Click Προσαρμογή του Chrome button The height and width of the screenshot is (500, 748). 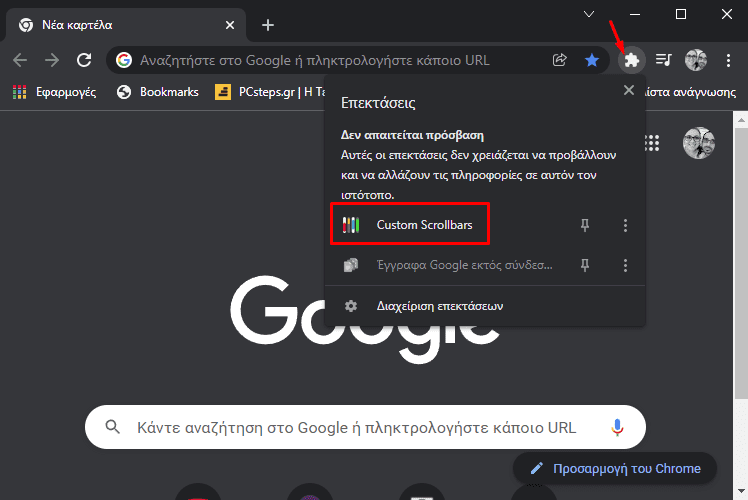tap(615, 469)
